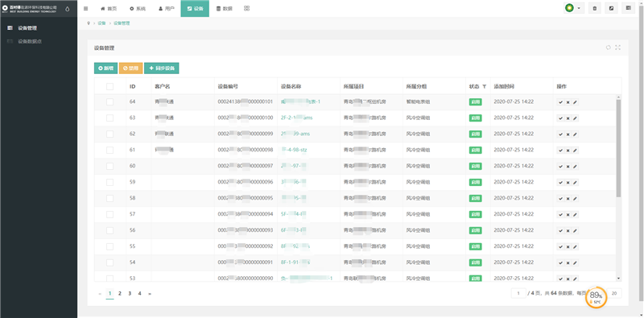Click the checkmark action for row ID 64
Viewport: 644px width, 318px height.
(560, 103)
